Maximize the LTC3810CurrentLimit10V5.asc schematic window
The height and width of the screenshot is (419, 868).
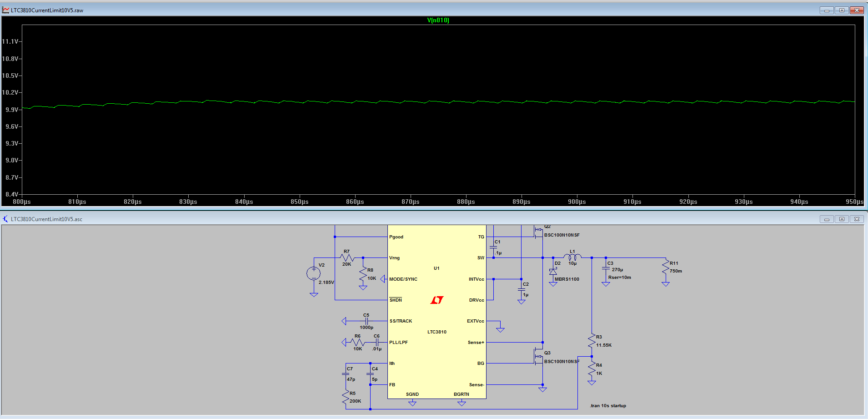pyautogui.click(x=842, y=219)
